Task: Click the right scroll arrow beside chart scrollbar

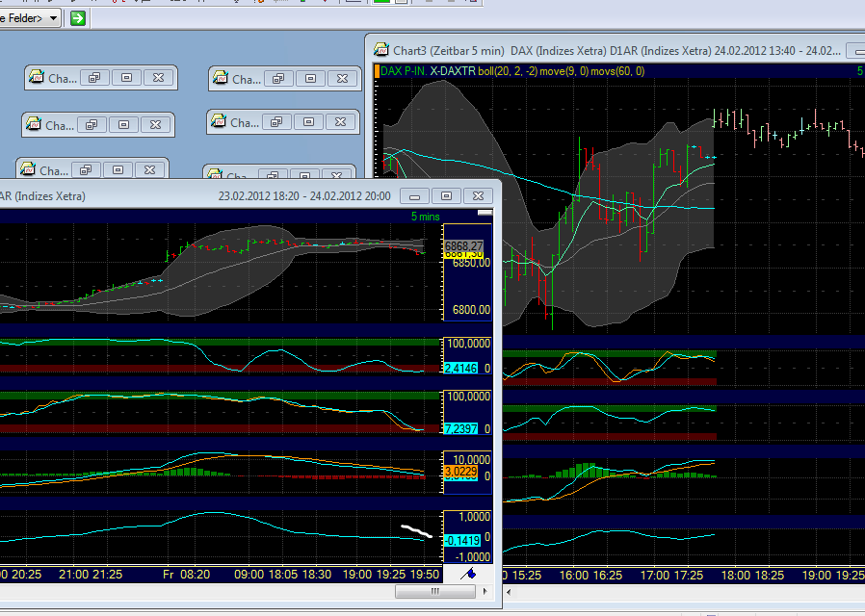Action: coord(485,592)
